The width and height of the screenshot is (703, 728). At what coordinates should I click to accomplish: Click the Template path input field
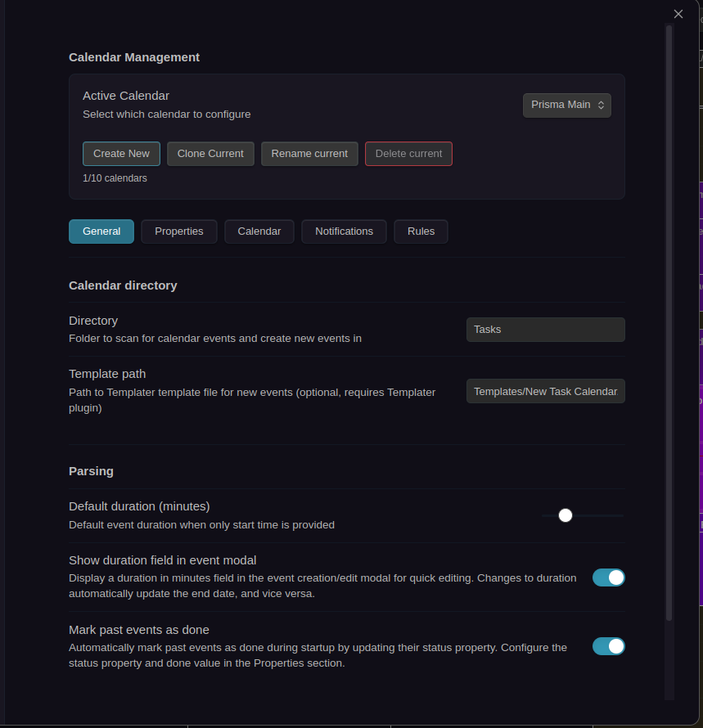point(545,391)
